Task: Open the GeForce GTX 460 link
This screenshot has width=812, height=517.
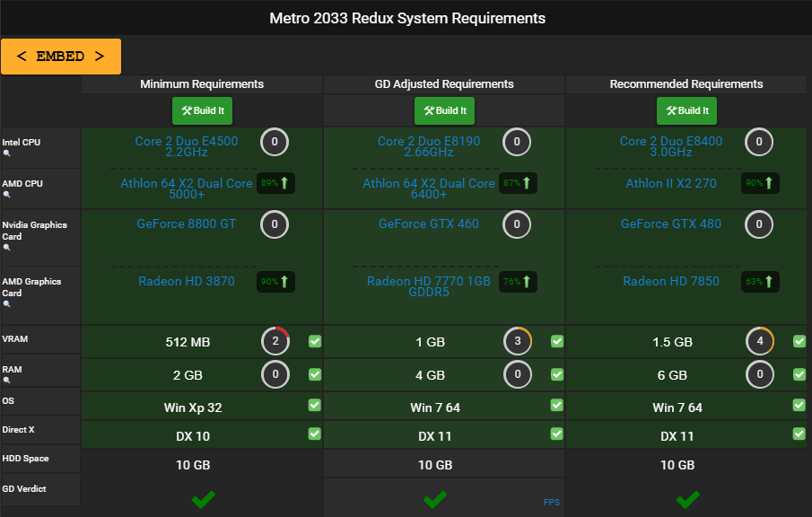Action: [x=429, y=223]
